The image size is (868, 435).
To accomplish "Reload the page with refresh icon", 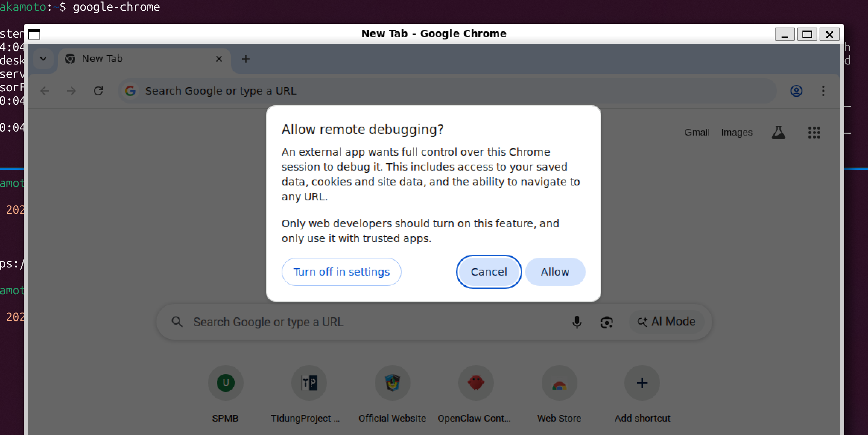I will 98,91.
